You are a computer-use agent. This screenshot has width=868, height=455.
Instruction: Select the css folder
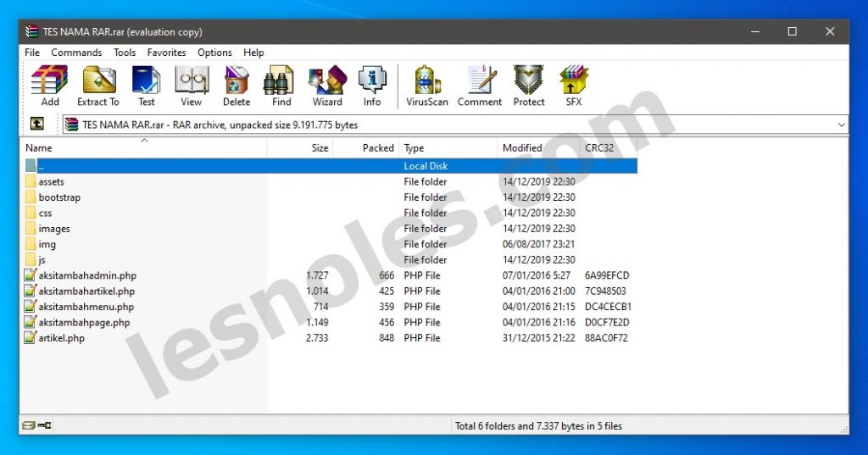(46, 214)
